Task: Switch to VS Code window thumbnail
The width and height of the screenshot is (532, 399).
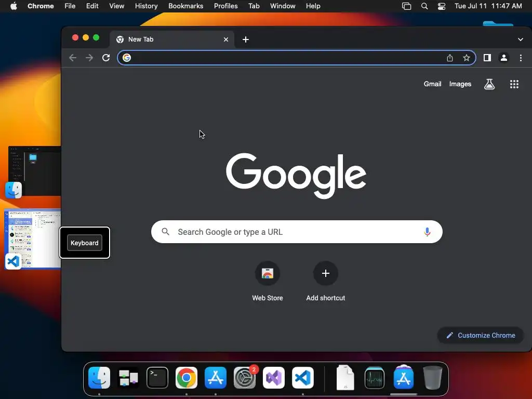Action: tap(33, 239)
